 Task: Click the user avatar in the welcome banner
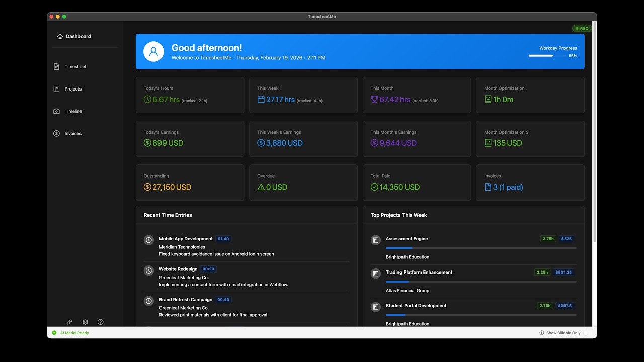[x=153, y=51]
